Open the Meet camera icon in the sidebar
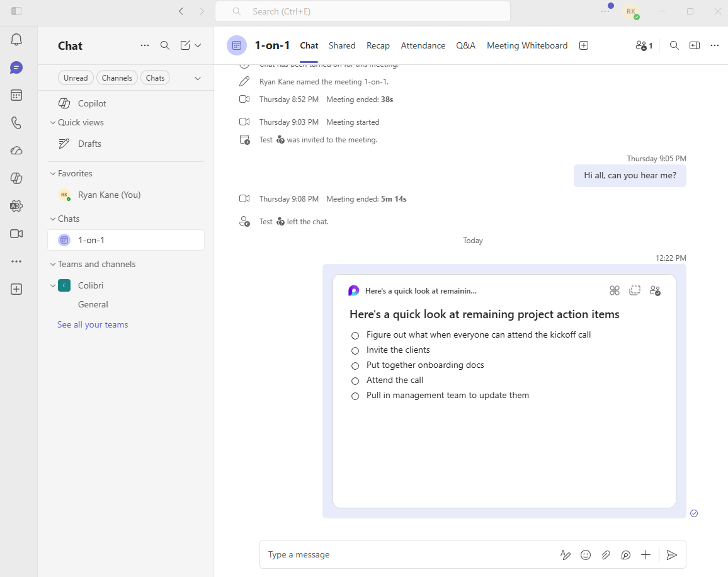The height and width of the screenshot is (577, 728). [x=16, y=234]
